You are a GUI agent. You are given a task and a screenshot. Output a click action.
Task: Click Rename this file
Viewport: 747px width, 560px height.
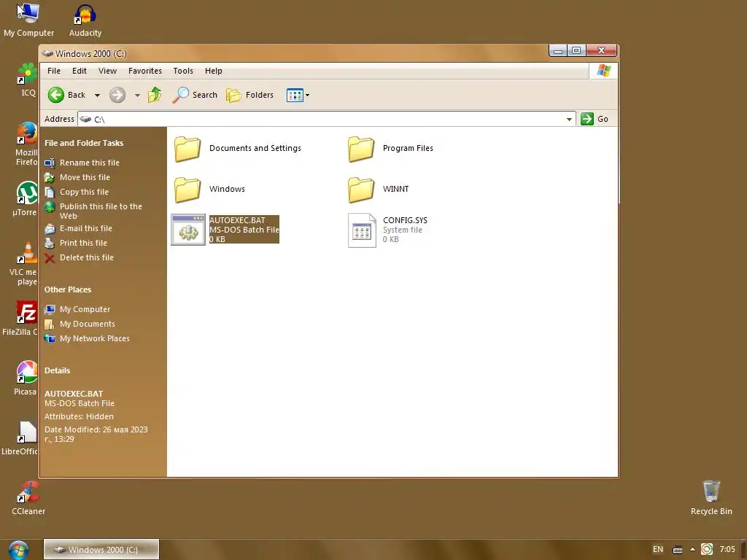pos(82,163)
